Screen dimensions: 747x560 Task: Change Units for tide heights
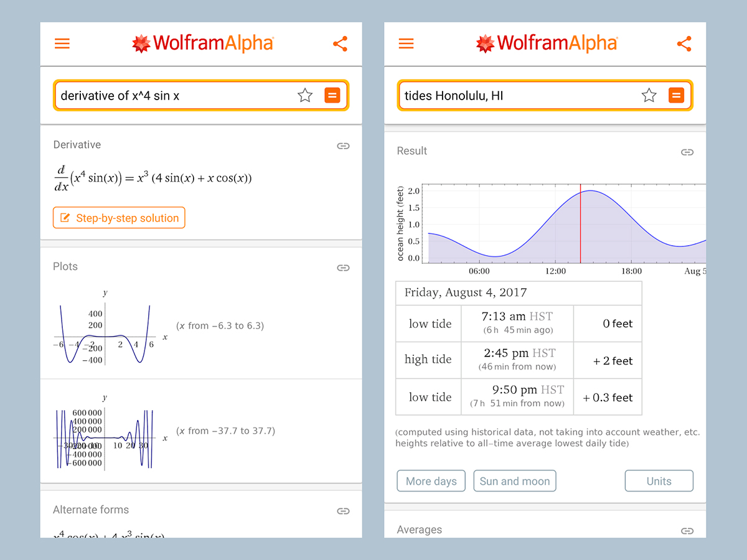659,481
